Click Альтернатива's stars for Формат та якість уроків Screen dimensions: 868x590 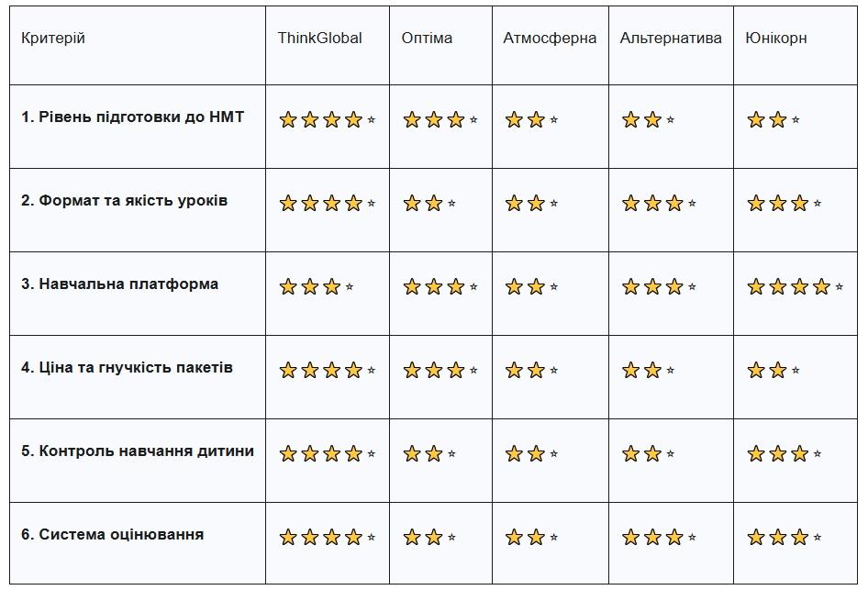(x=658, y=204)
